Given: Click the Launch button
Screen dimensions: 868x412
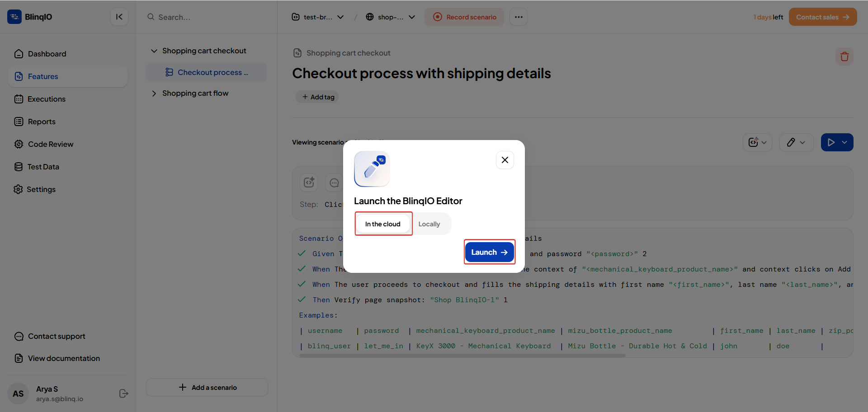Looking at the screenshot, I should click(x=490, y=252).
